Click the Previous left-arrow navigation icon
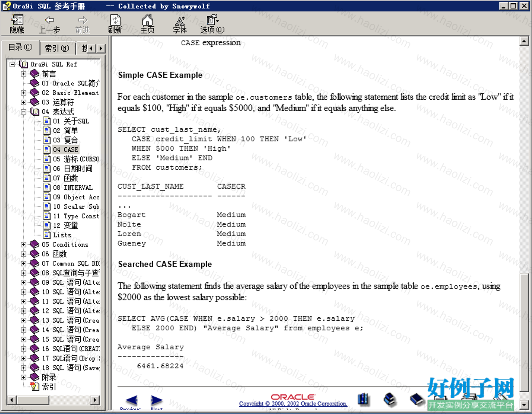 (x=131, y=400)
